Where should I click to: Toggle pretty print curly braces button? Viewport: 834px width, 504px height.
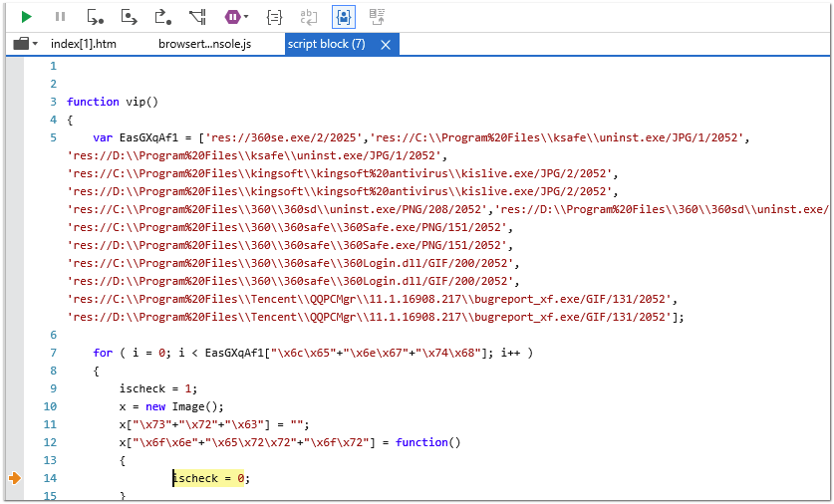click(275, 16)
